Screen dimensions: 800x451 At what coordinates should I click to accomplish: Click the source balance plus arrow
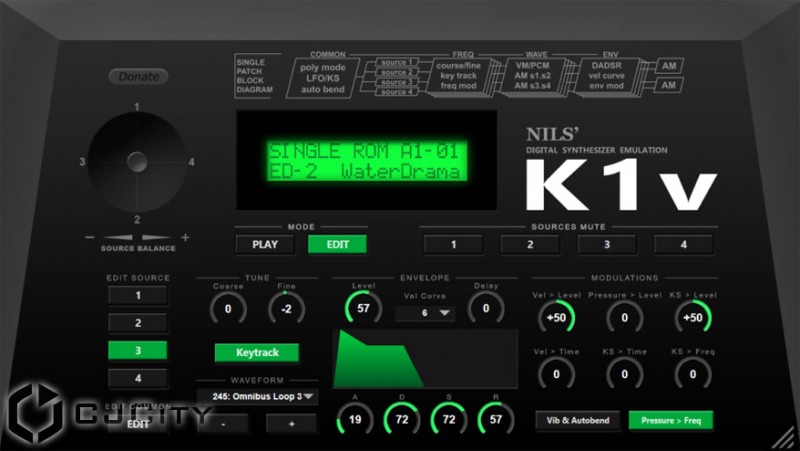click(157, 237)
